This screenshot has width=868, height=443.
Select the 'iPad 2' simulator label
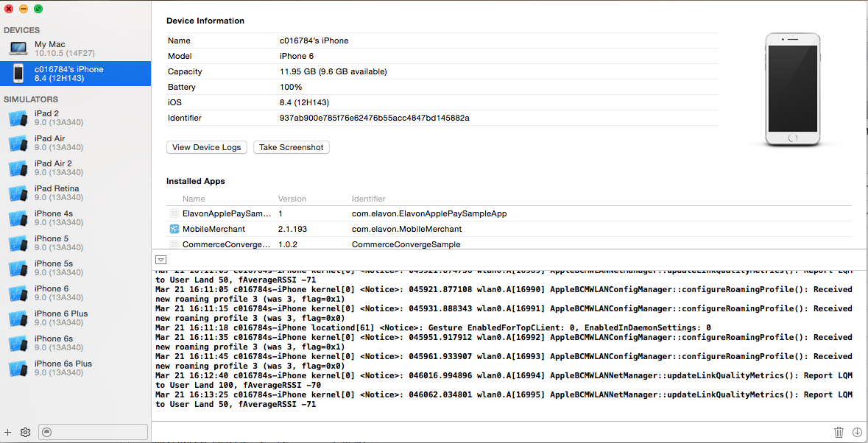click(46, 113)
